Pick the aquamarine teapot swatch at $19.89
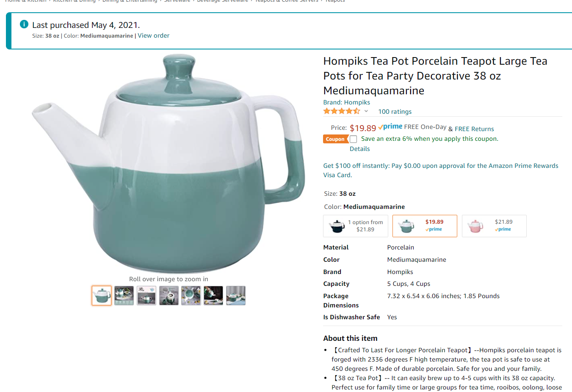This screenshot has height=392, width=572. (425, 226)
